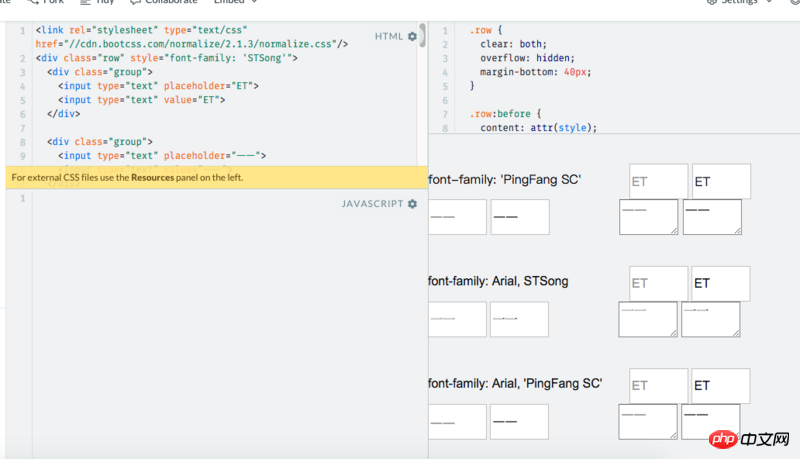
Task: Click the HTML editor vertical scrollbar
Action: (x=422, y=38)
